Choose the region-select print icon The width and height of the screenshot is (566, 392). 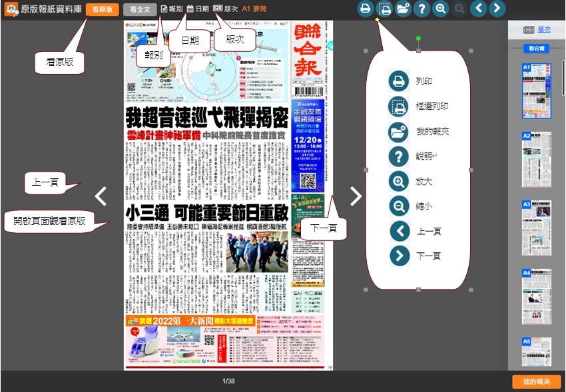pos(384,8)
